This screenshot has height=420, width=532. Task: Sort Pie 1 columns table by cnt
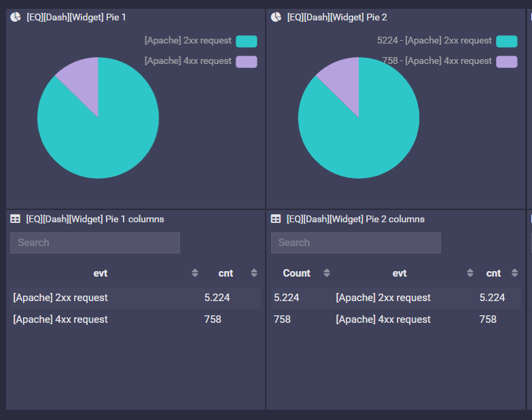coord(254,273)
